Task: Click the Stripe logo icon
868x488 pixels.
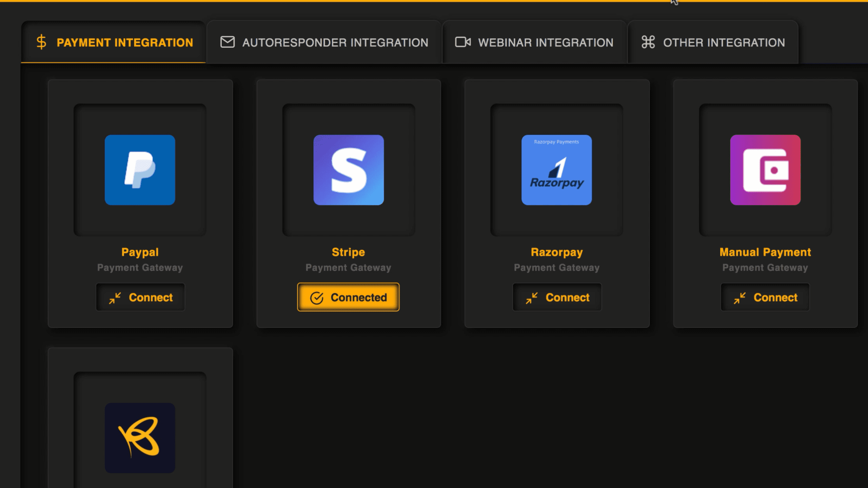Action: point(349,170)
